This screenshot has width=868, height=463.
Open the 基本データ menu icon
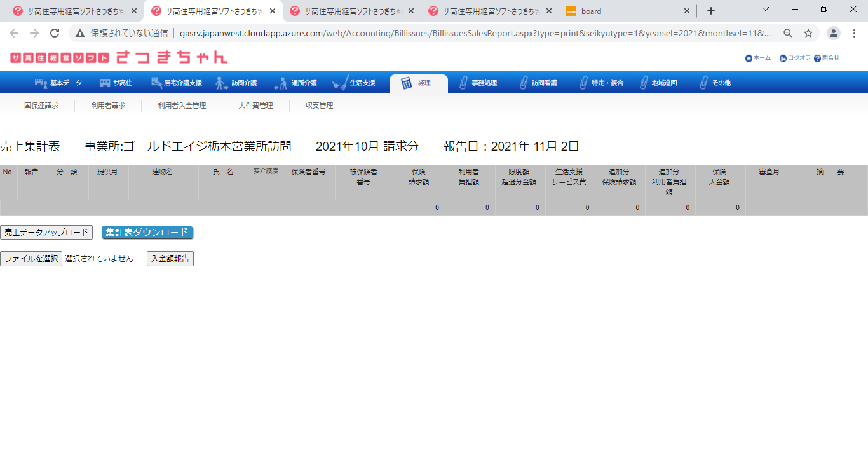click(41, 83)
